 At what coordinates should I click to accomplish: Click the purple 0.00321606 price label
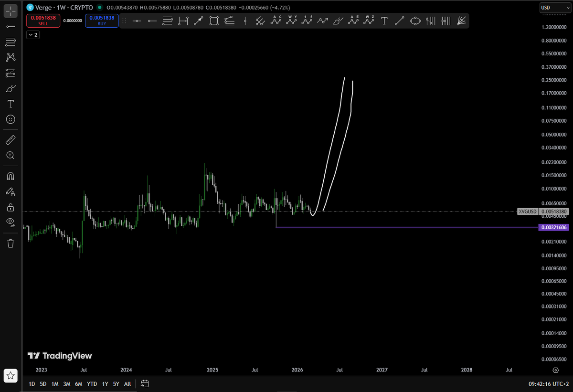pos(554,227)
